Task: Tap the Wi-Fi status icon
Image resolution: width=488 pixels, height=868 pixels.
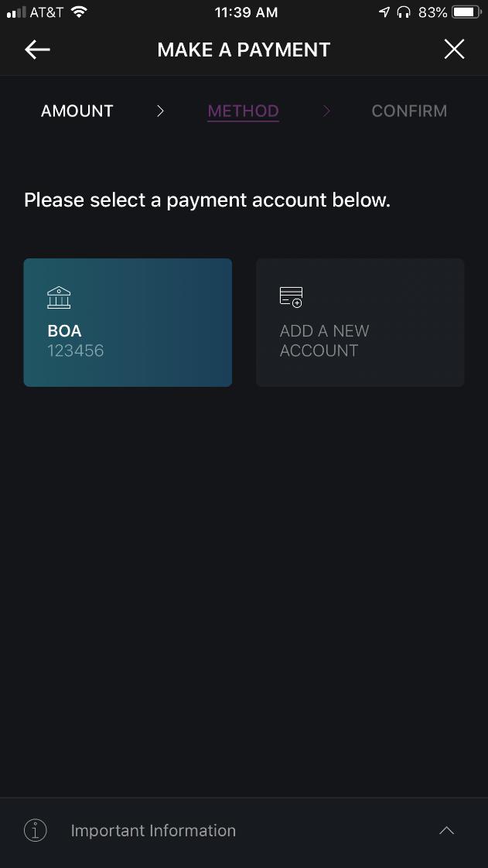Action: tap(78, 12)
